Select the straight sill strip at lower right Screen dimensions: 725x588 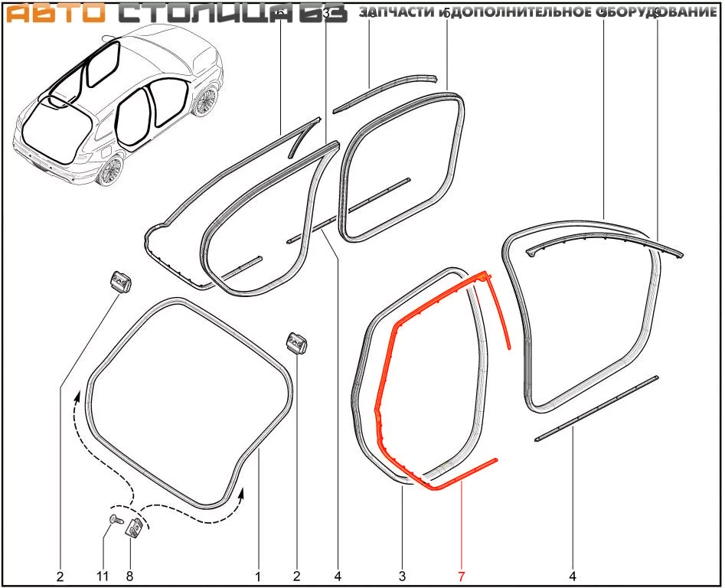597,407
